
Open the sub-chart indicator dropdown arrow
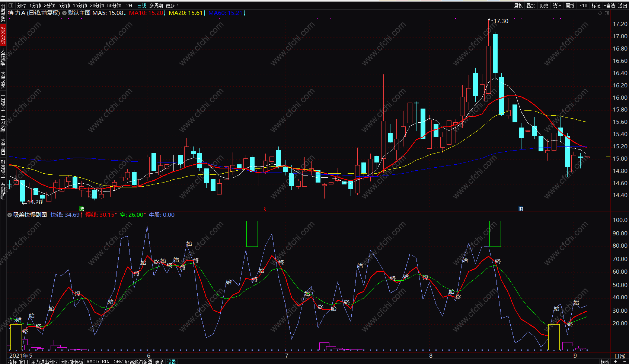click(x=10, y=215)
